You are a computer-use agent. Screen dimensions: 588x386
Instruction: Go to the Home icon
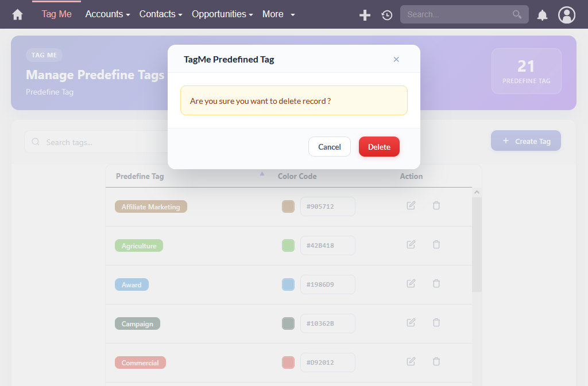17,14
